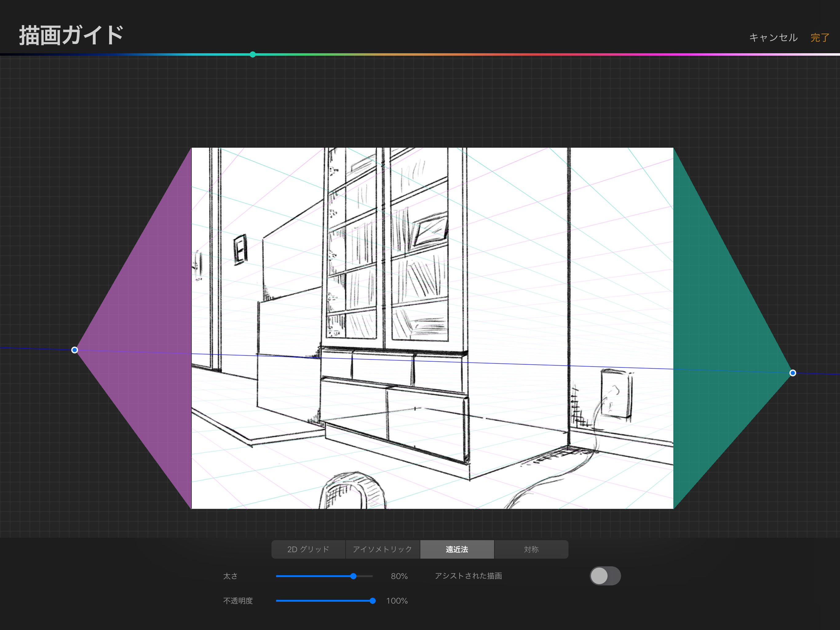Select the right vanishing point handle
This screenshot has height=630, width=840.
pyautogui.click(x=793, y=373)
